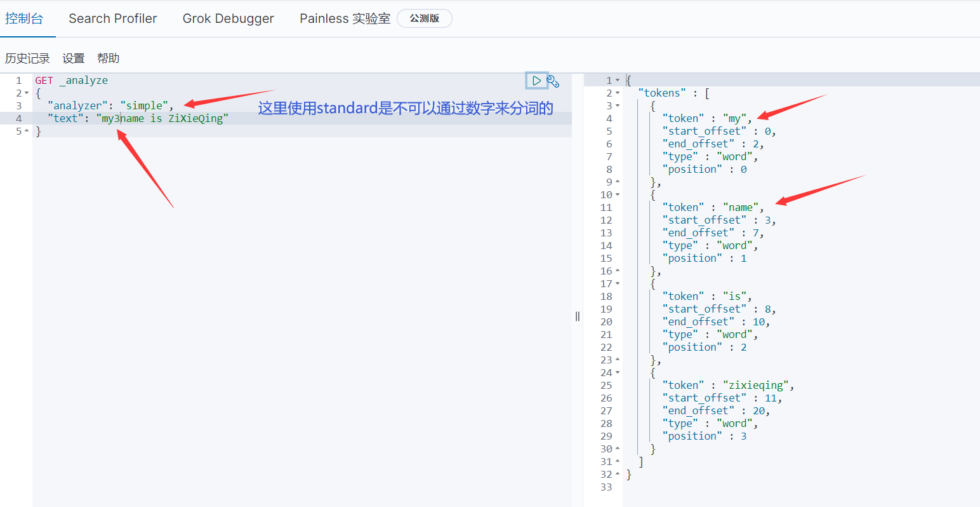The width and height of the screenshot is (980, 507).
Task: Toggle fold arrow at response line 32
Action: (x=618, y=474)
